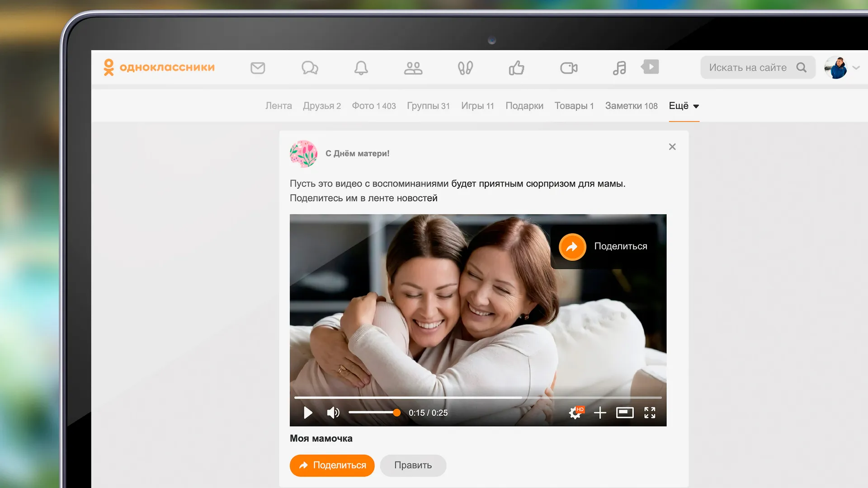
Task: Play the video
Action: 308,413
